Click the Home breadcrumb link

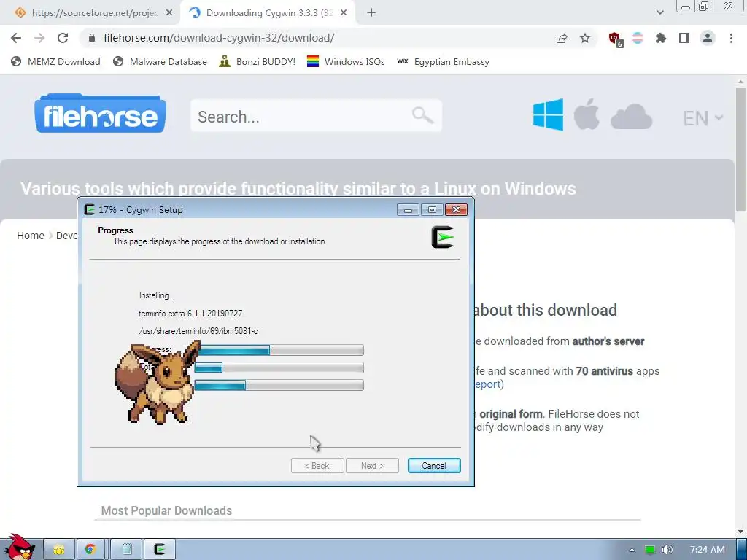tap(31, 236)
